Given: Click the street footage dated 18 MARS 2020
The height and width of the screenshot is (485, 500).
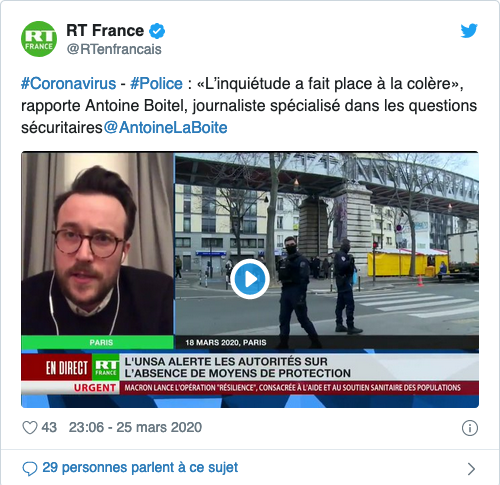Looking at the screenshot, I should coord(327,251).
